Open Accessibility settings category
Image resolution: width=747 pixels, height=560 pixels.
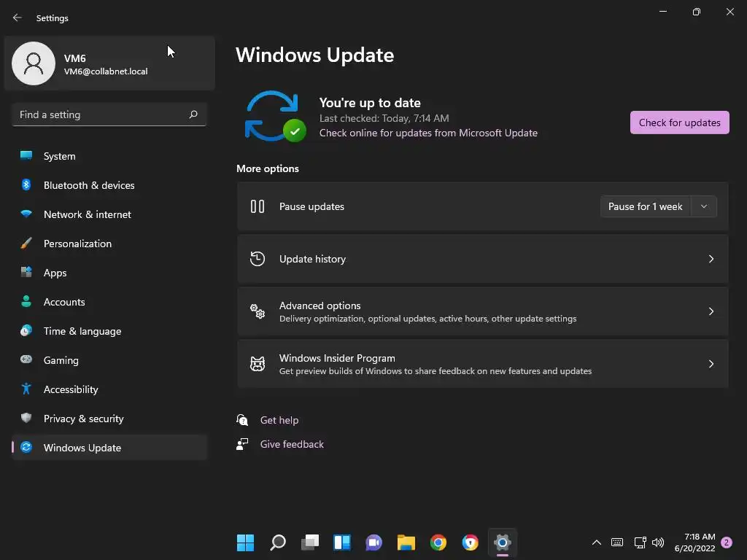(x=109, y=389)
